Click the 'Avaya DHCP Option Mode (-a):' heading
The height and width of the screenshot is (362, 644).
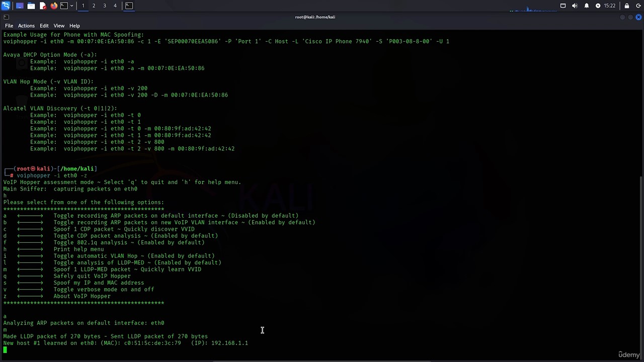click(50, 55)
